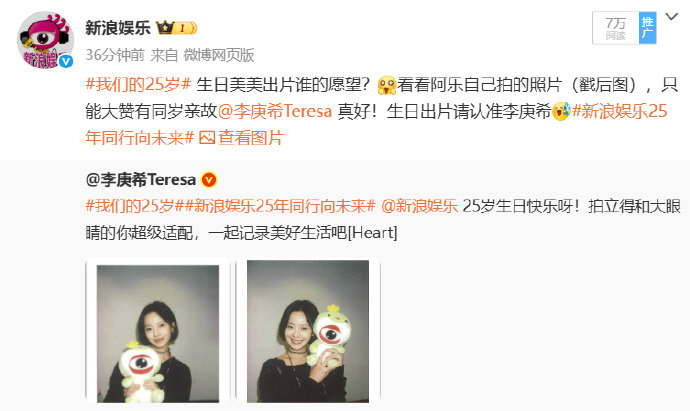The width and height of the screenshot is (690, 411).
Task: Click the blue verified badge on the avatar
Action: coord(66,61)
